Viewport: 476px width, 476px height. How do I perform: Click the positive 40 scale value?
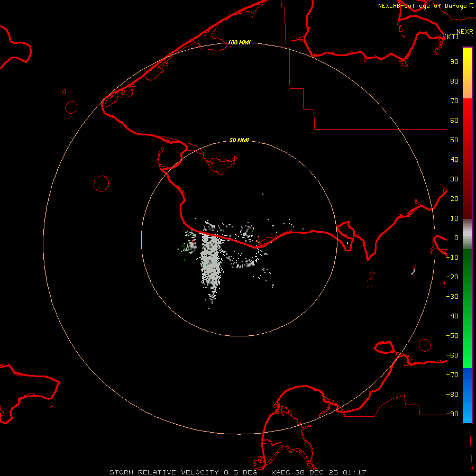pos(454,160)
